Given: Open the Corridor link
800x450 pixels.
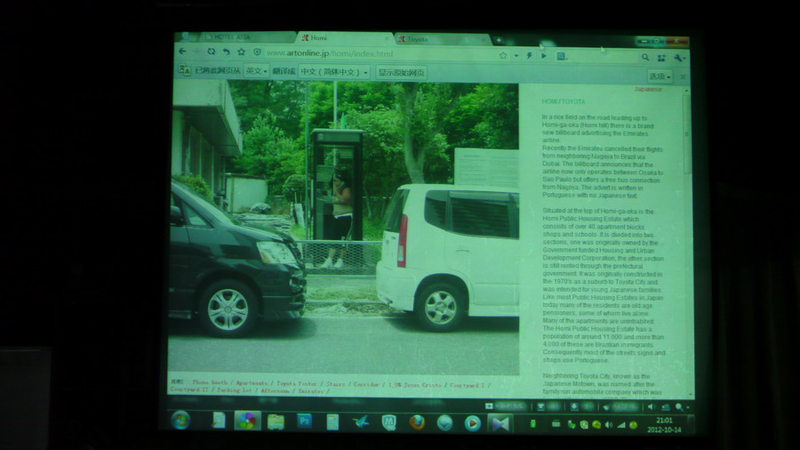Looking at the screenshot, I should tap(366, 384).
